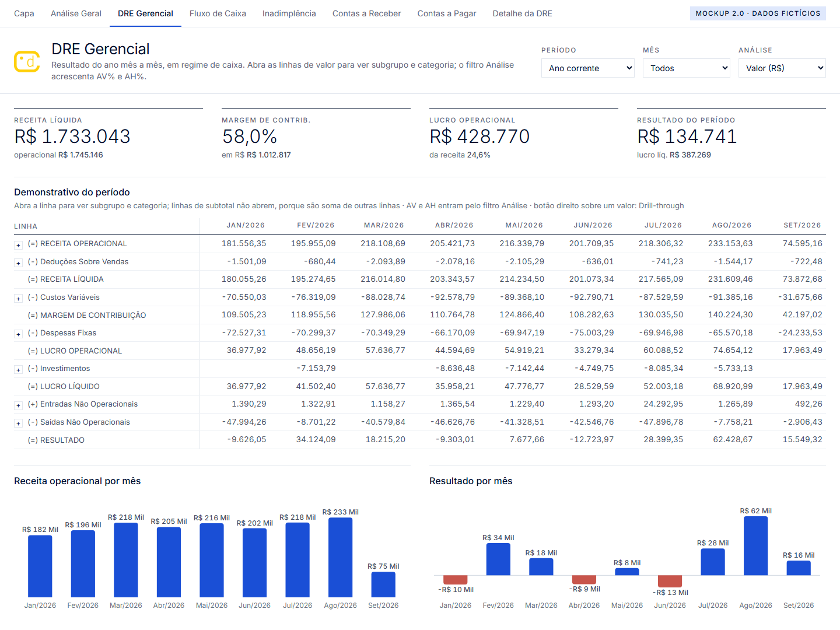Click the cell 24.292,95 in Entradas Não Operacionais
Screen dimensions: 840x630
(x=663, y=404)
